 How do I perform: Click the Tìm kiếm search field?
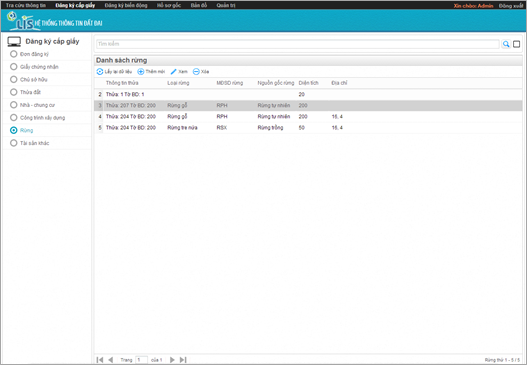click(298, 44)
